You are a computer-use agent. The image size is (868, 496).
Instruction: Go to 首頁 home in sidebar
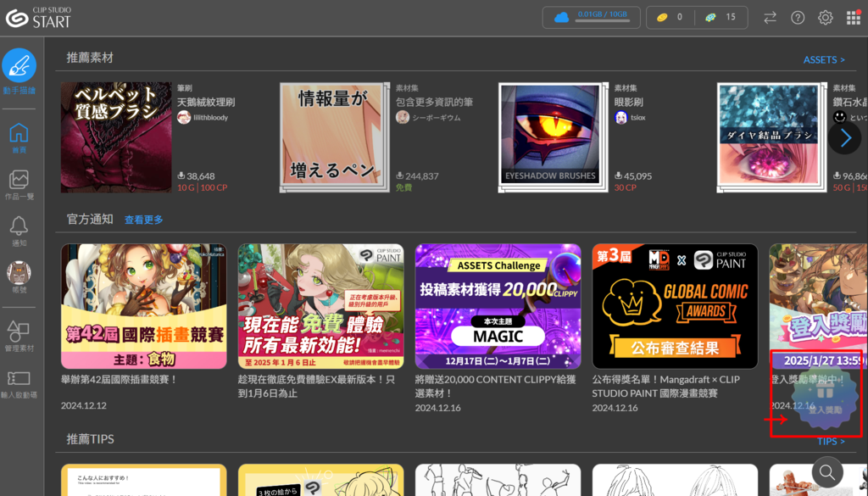(x=19, y=138)
